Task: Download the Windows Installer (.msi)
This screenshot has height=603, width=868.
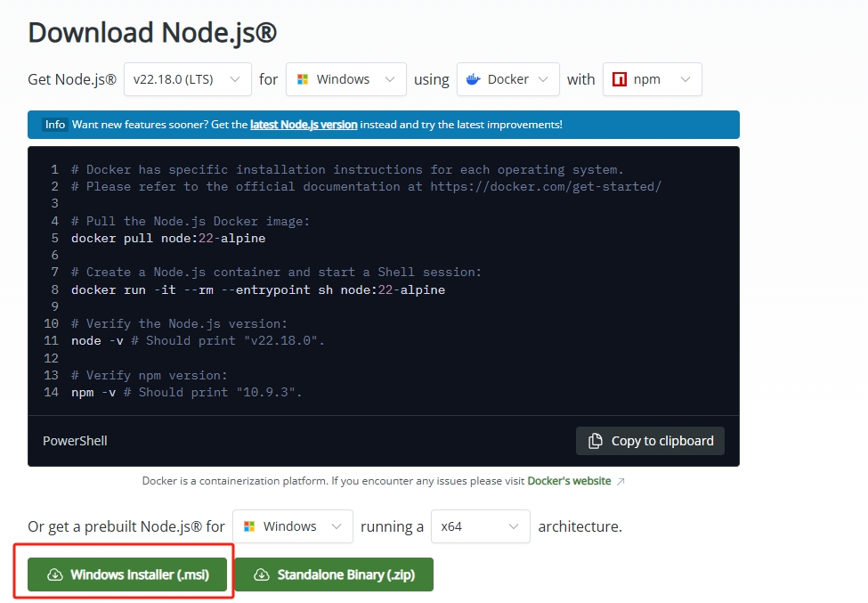Action: click(125, 574)
